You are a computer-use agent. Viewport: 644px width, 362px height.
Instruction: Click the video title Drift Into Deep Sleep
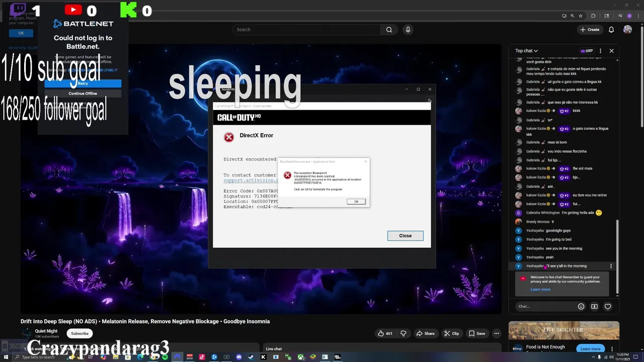pos(145,321)
